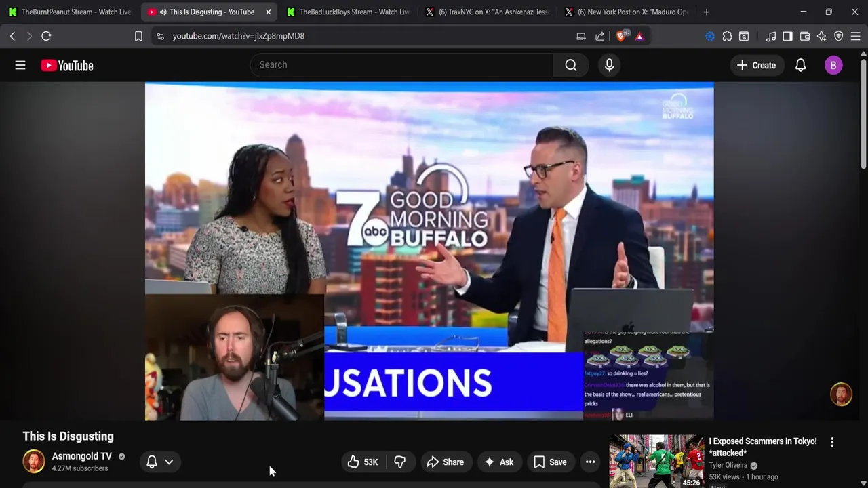Image resolution: width=868 pixels, height=488 pixels.
Task: Open a new browser tab
Action: pos(707,12)
